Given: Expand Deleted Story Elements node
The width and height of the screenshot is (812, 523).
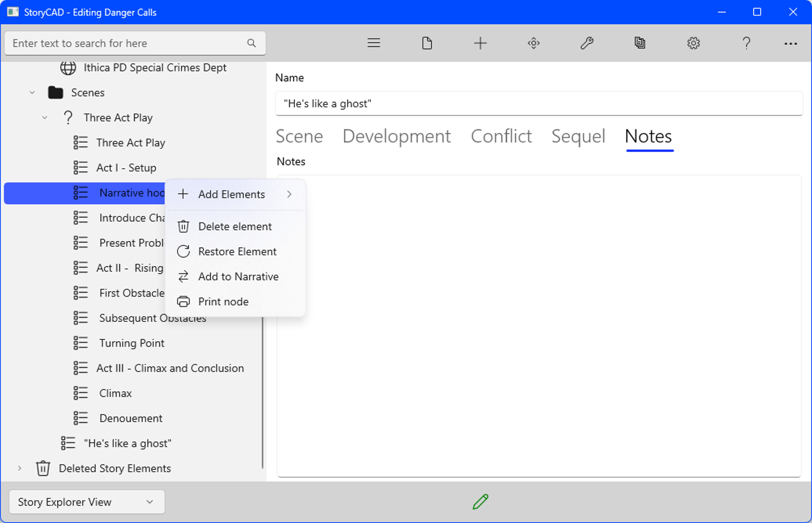Looking at the screenshot, I should (x=20, y=468).
